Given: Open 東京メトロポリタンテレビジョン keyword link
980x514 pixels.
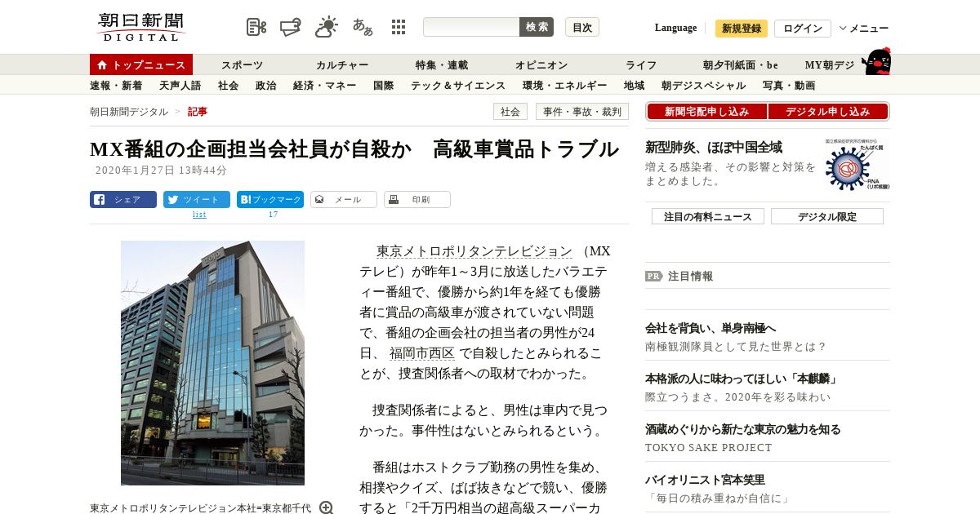Looking at the screenshot, I should pyautogui.click(x=474, y=251).
